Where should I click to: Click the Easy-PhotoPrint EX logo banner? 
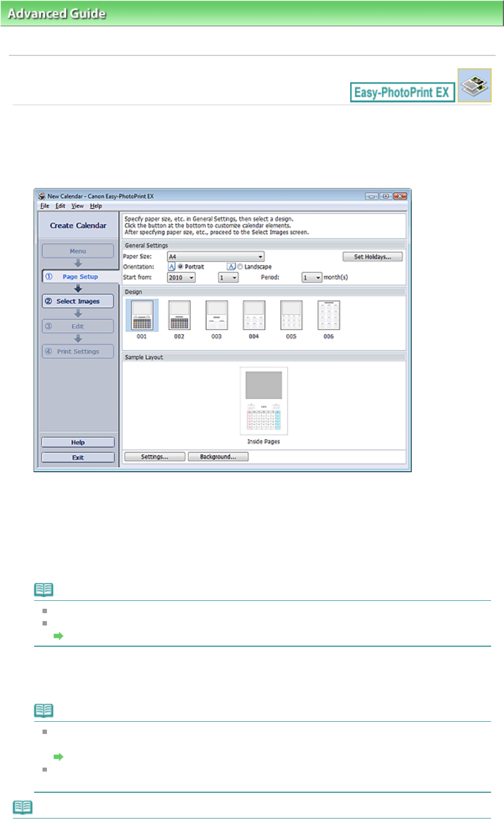tap(402, 92)
